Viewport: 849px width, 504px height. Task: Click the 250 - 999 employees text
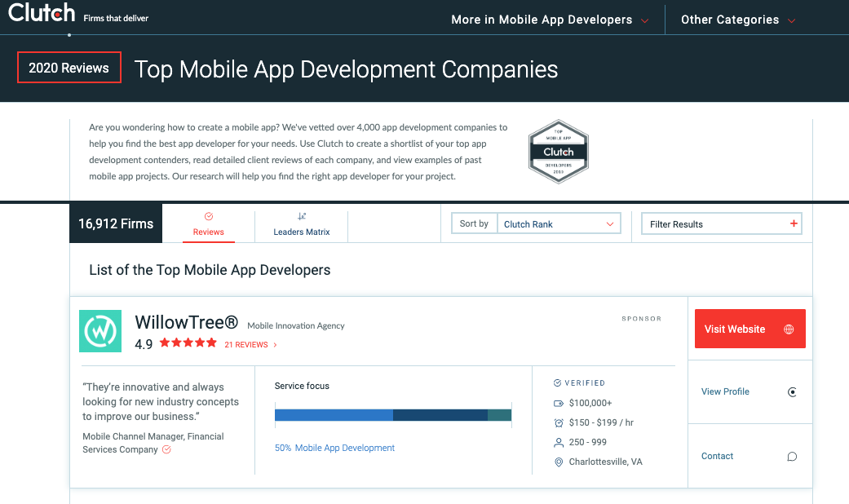pyautogui.click(x=587, y=442)
